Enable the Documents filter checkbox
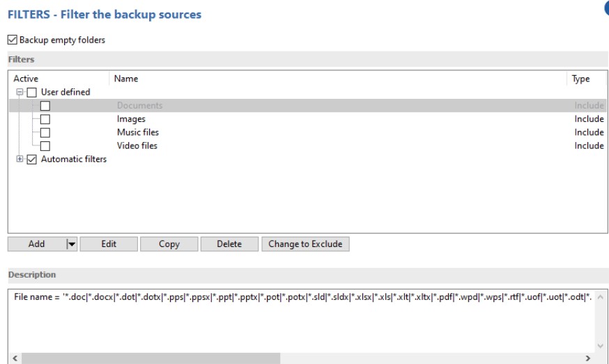 point(45,106)
